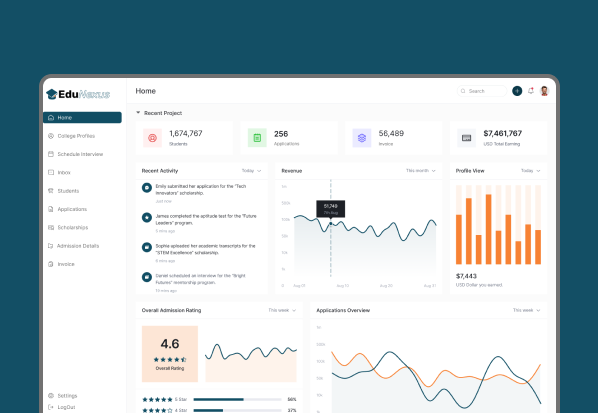The height and width of the screenshot is (413, 598).
Task: Open the Revenue This month dropdown
Action: pos(421,170)
